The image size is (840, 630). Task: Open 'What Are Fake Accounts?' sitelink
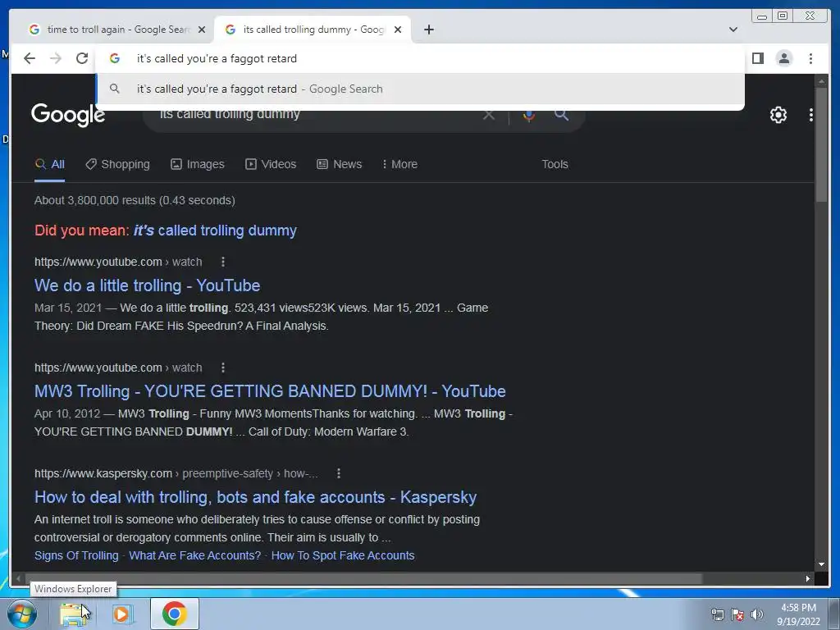click(195, 555)
